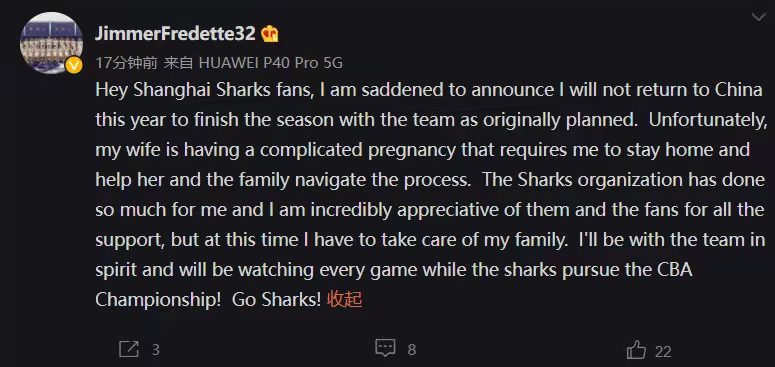Like the post with thumbs-up icon

637,350
